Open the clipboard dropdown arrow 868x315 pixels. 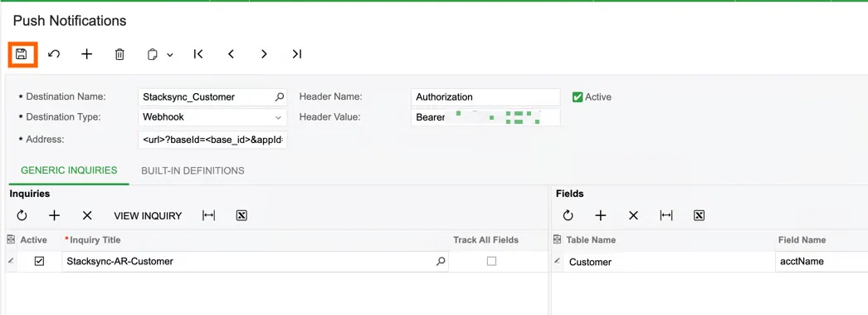pos(170,55)
